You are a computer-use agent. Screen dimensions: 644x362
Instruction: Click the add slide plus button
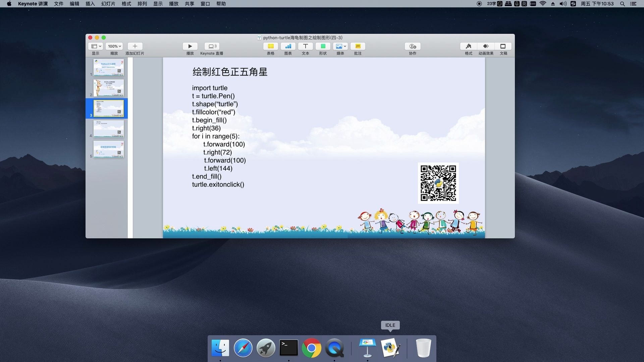pyautogui.click(x=135, y=46)
